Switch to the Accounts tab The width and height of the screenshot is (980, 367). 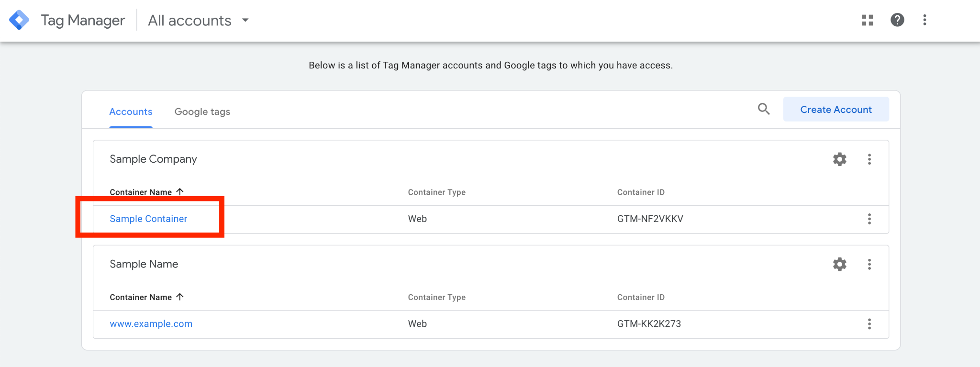coord(131,112)
